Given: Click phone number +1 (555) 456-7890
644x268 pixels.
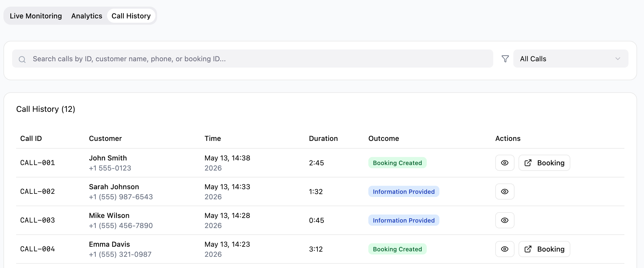Looking at the screenshot, I should 121,225.
